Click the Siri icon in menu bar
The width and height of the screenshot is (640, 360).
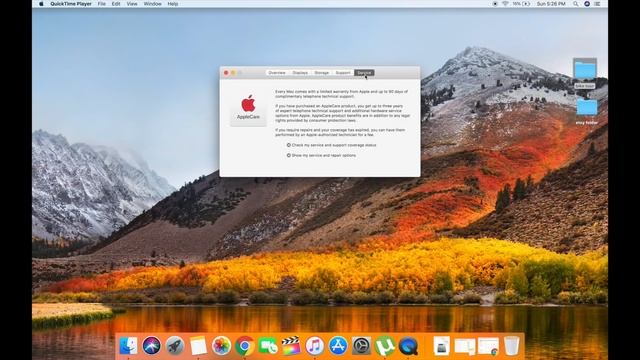(587, 4)
